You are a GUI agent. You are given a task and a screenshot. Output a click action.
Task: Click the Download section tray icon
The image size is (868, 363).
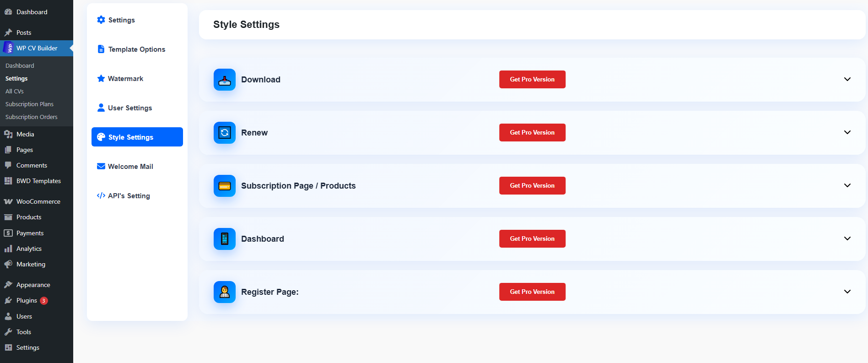click(x=225, y=80)
